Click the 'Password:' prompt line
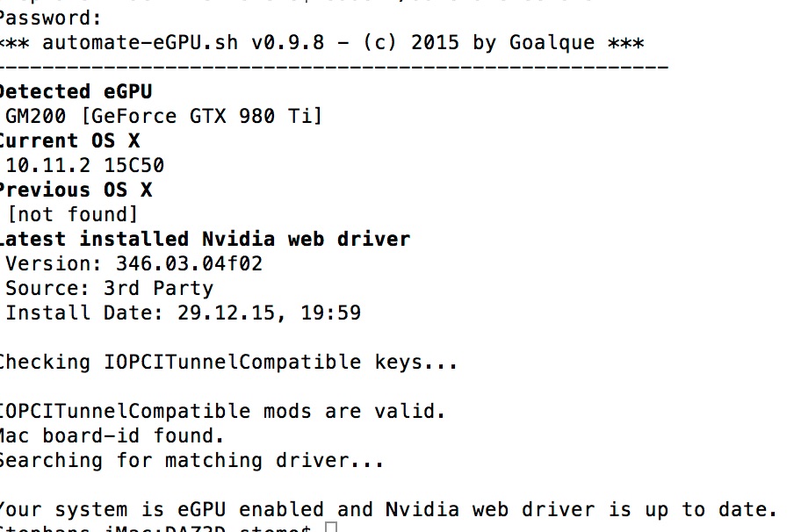The width and height of the screenshot is (801, 532). click(x=51, y=18)
